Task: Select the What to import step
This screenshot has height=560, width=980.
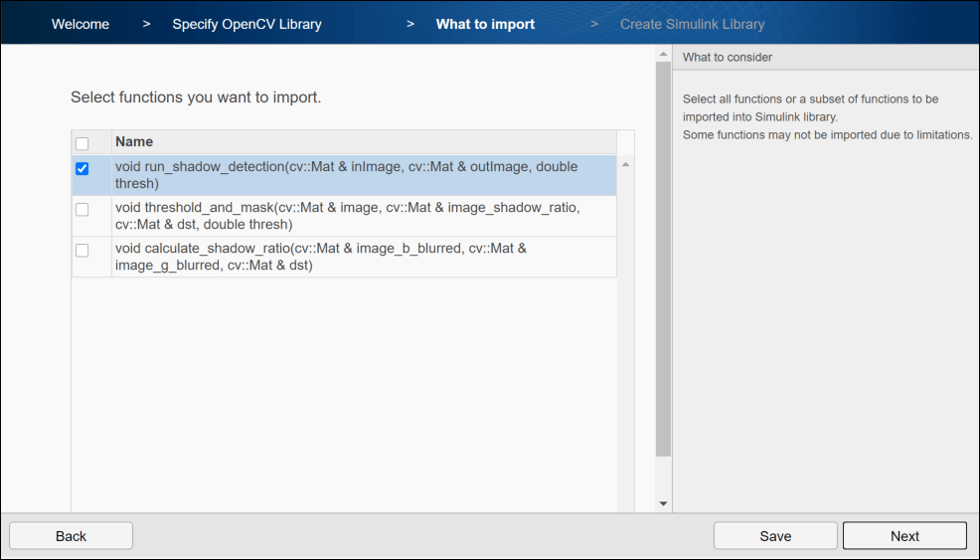Action: click(485, 24)
